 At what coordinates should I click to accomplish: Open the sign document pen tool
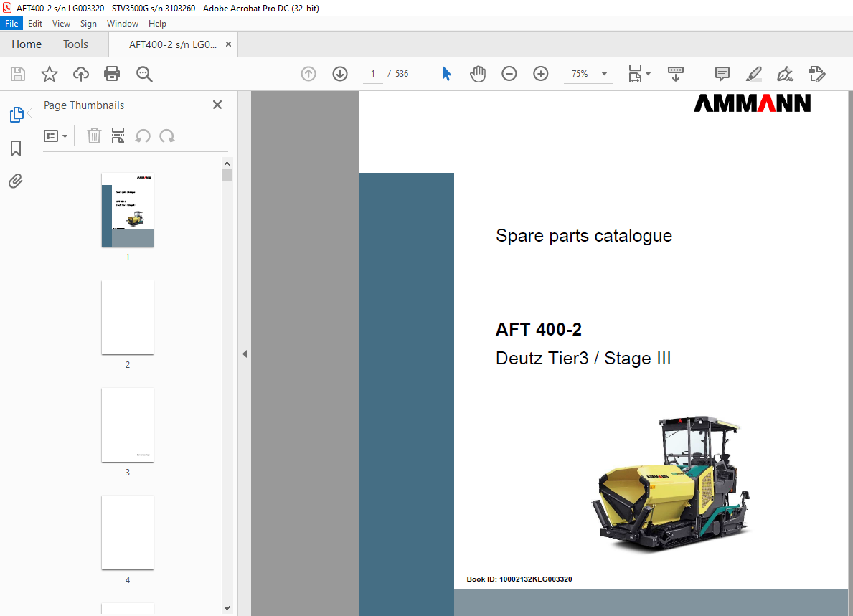coord(785,74)
